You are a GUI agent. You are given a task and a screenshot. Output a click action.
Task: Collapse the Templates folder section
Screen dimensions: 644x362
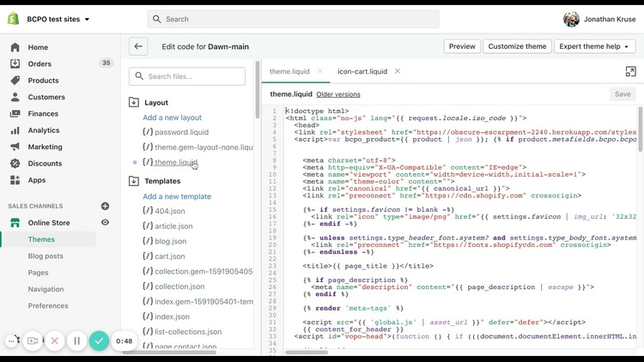[134, 181]
